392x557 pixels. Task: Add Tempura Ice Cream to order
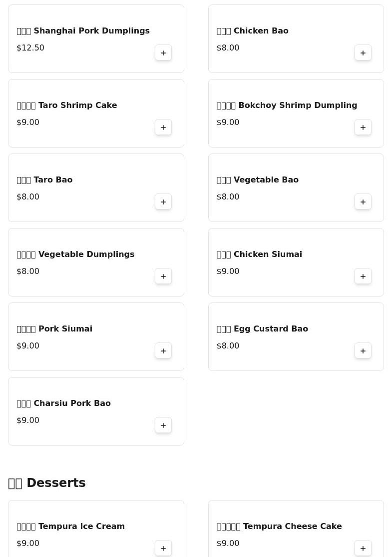163,548
